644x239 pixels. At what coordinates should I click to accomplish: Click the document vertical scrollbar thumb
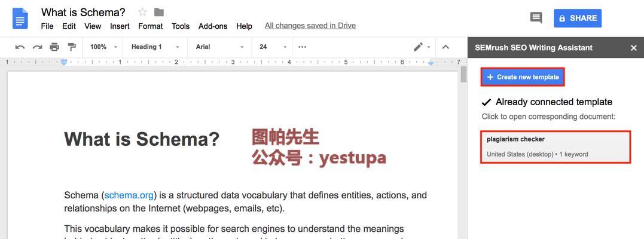(x=463, y=75)
